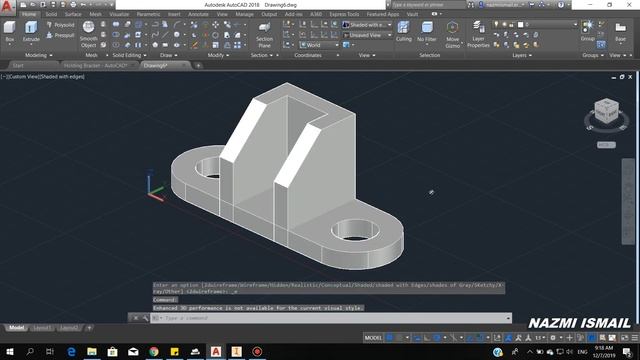640x360 pixels.
Task: Open the No Filter selection tool
Action: tap(427, 32)
